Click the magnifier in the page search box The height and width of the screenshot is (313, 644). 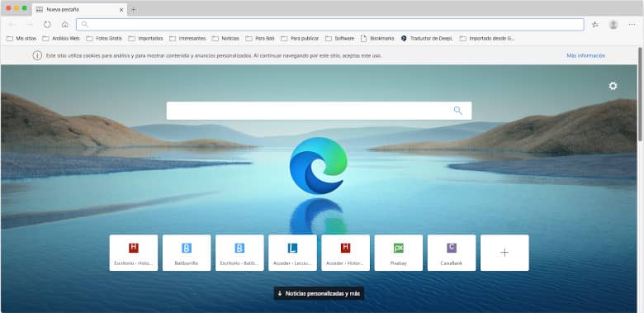tap(457, 111)
